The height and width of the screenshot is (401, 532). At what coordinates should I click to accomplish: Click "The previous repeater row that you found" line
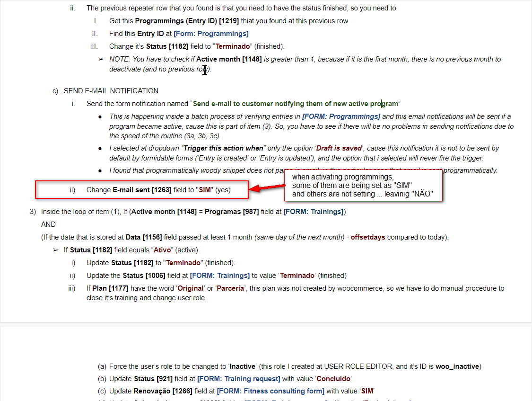click(x=242, y=8)
